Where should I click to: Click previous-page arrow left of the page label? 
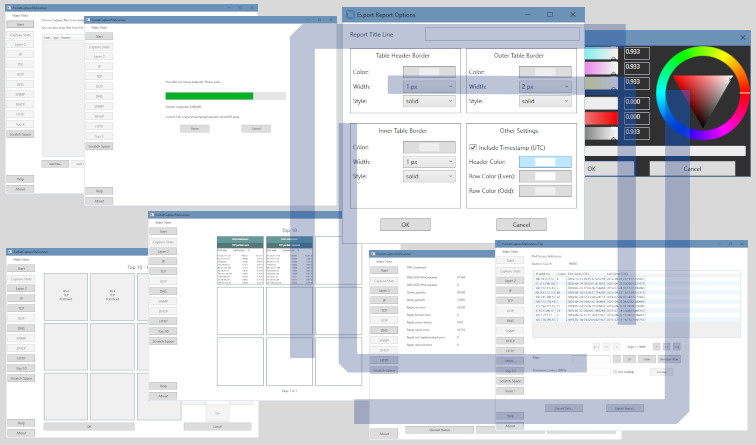(x=616, y=347)
